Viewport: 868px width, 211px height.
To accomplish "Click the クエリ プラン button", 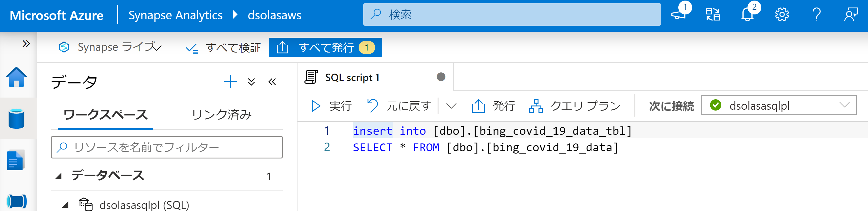I will pos(575,106).
